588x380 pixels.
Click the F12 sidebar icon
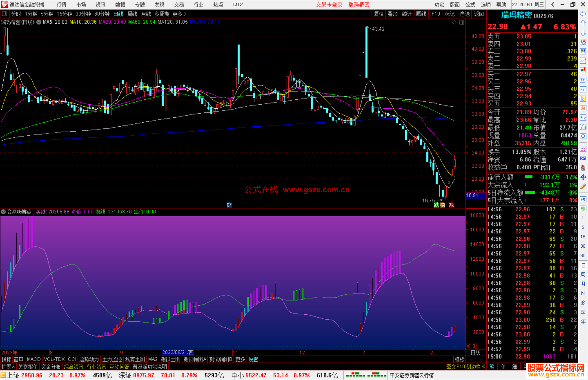pos(583,118)
